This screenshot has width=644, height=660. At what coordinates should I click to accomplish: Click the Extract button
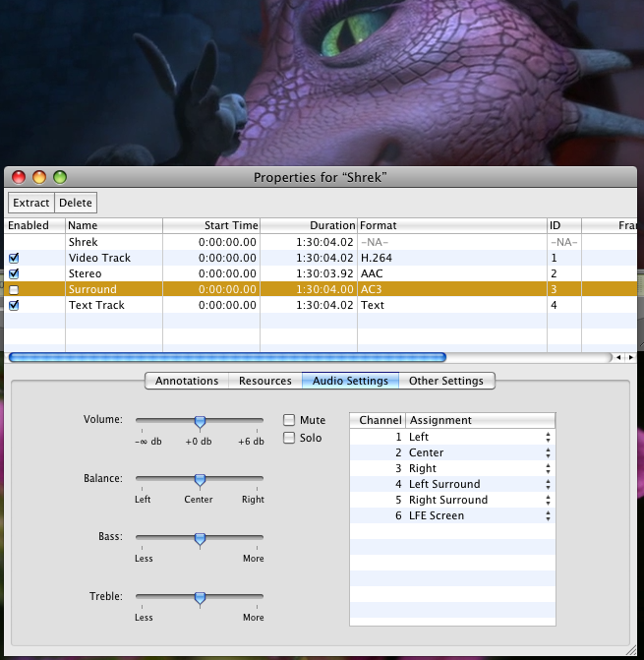point(31,203)
